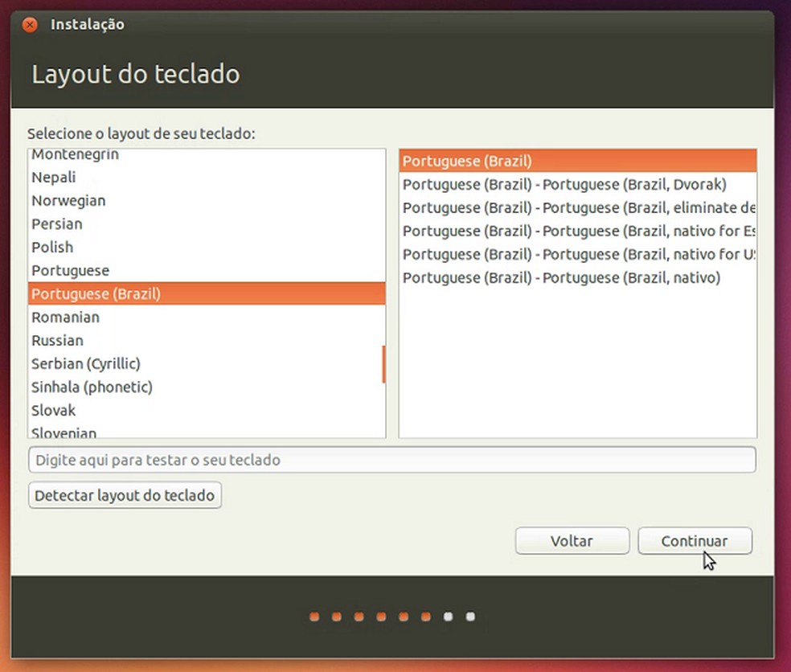Click the Voltar button
This screenshot has width=791, height=672.
coord(572,541)
